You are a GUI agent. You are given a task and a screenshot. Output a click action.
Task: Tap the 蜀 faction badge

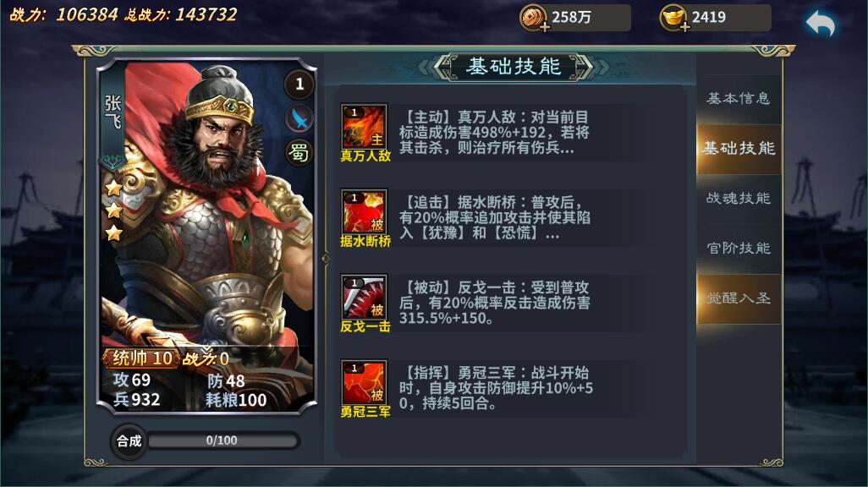299,152
